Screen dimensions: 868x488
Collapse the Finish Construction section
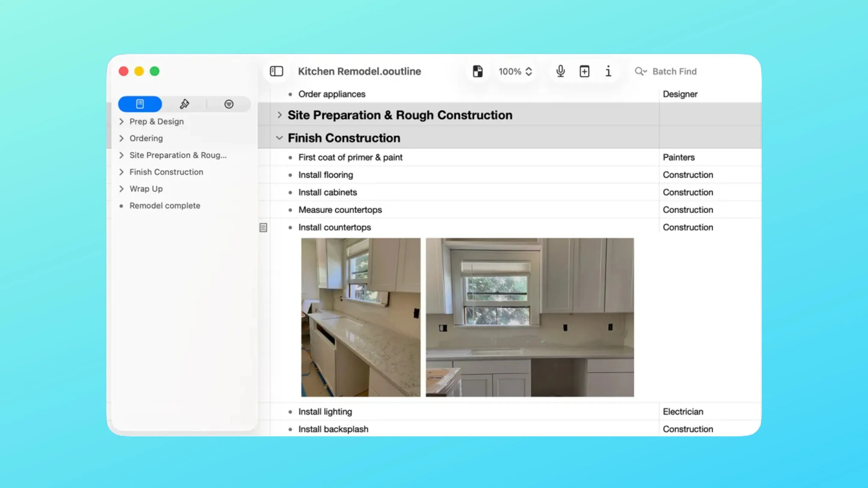click(x=279, y=138)
